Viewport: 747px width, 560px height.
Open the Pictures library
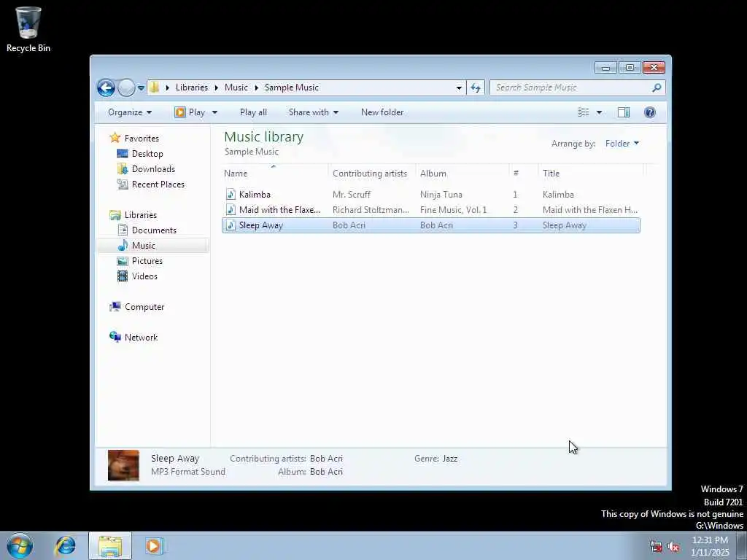click(147, 261)
